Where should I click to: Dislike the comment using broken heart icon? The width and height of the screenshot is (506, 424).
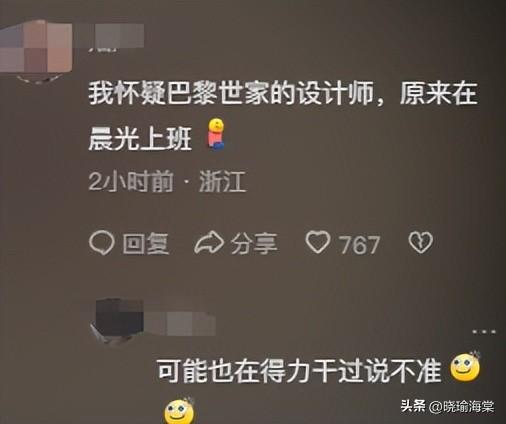point(421,242)
